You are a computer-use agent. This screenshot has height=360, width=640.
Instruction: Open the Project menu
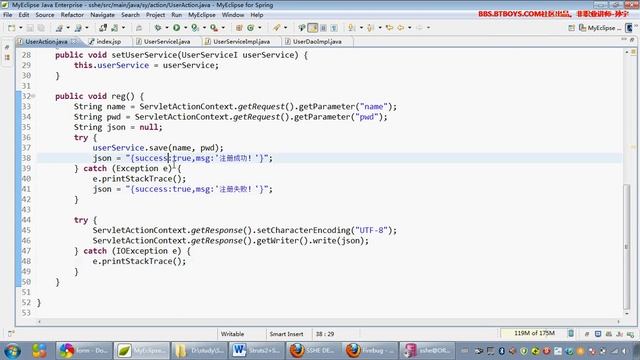pyautogui.click(x=156, y=15)
